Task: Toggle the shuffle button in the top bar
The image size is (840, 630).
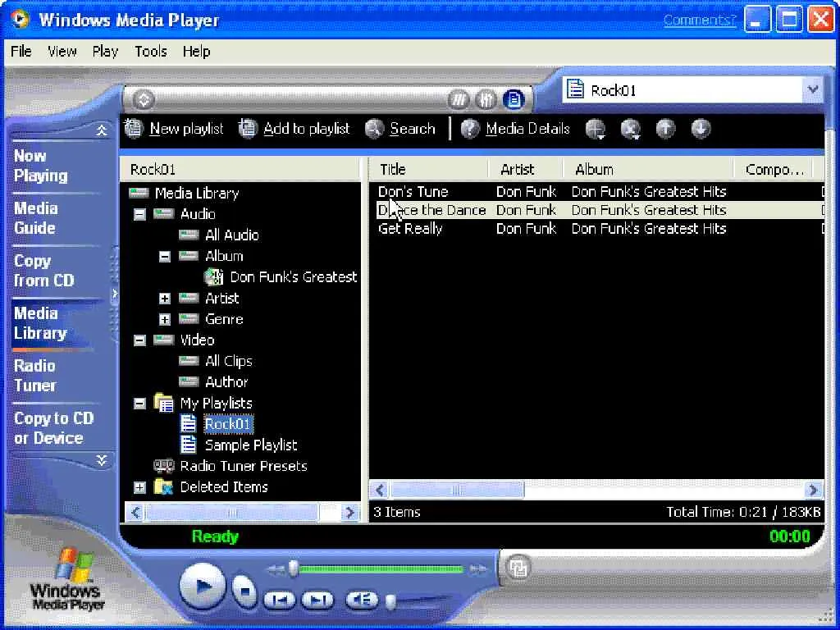Action: tap(458, 99)
